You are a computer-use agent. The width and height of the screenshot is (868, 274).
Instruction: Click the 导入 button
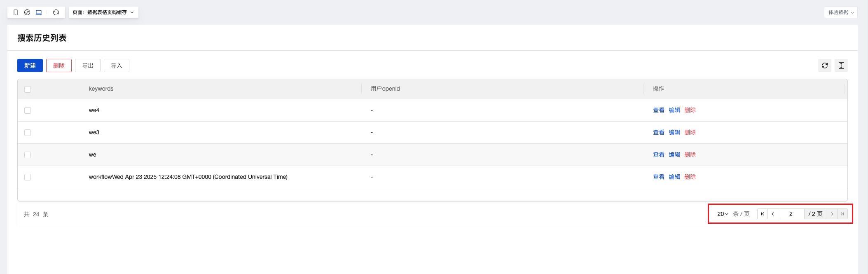tap(117, 66)
